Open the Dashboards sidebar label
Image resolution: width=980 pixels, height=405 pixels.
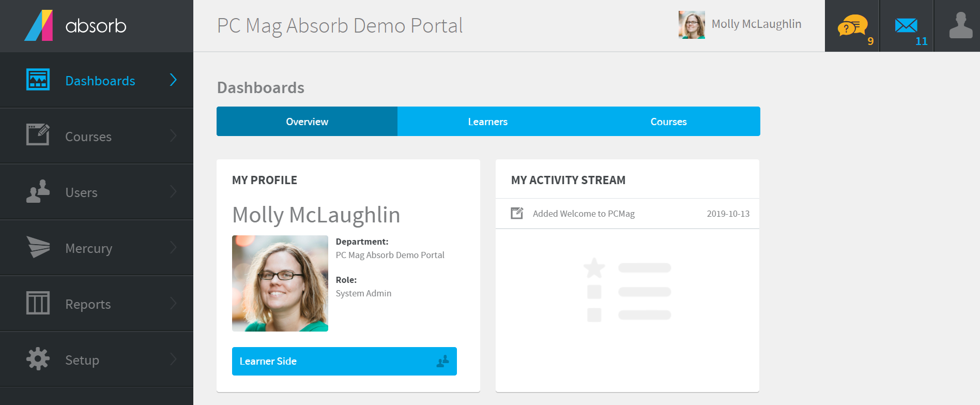pos(100,81)
